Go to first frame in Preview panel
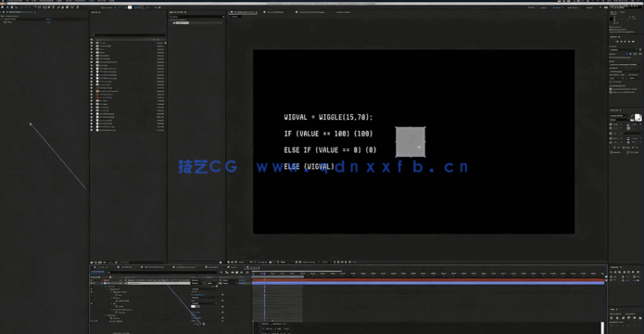 [x=617, y=42]
